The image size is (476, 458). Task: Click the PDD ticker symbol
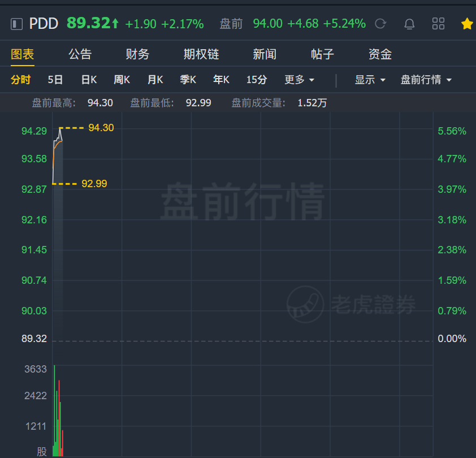click(x=44, y=24)
